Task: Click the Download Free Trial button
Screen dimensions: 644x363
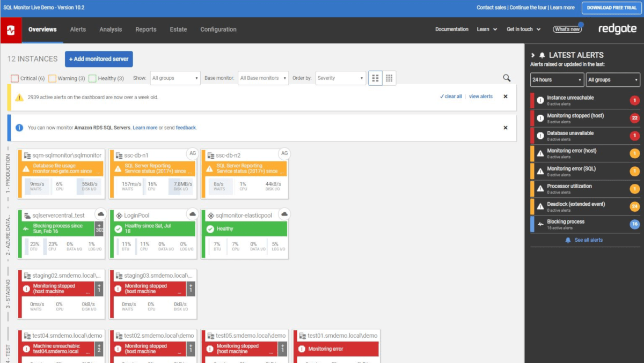Action: tap(611, 8)
